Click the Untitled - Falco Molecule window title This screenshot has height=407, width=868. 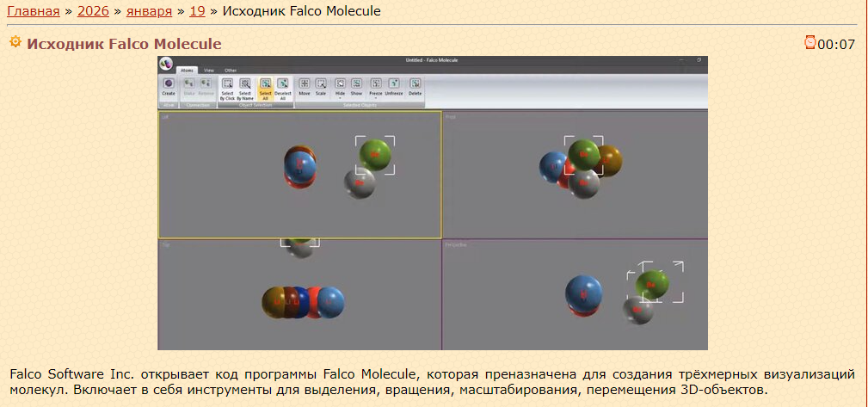431,60
